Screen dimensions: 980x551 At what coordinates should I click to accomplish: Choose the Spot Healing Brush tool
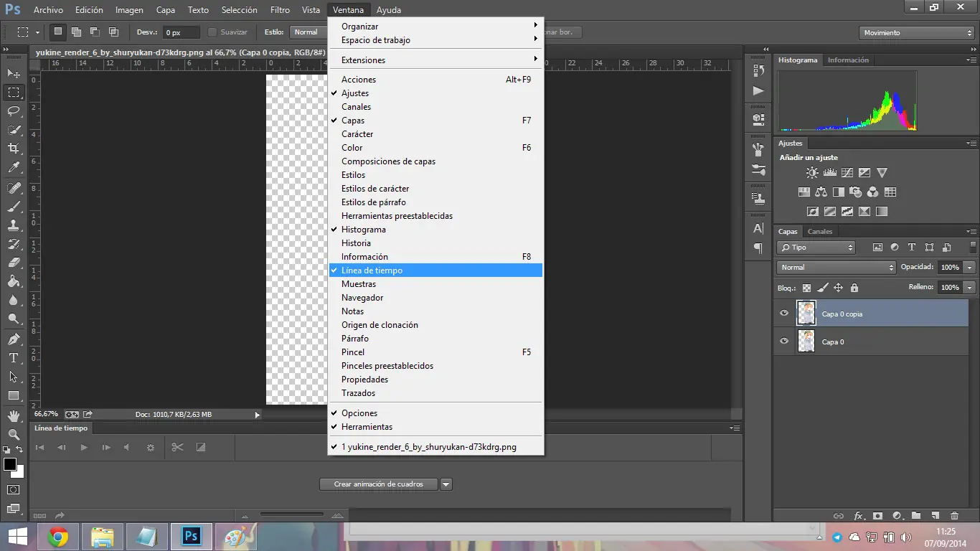point(14,188)
